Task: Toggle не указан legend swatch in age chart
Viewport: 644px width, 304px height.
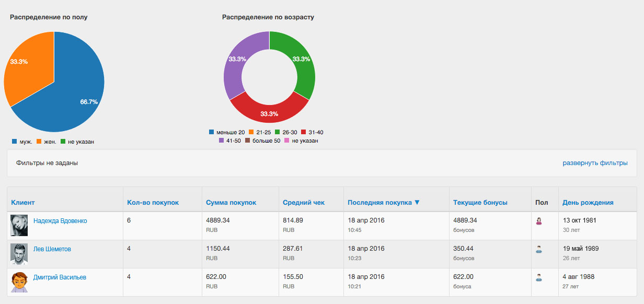Action: 287,141
